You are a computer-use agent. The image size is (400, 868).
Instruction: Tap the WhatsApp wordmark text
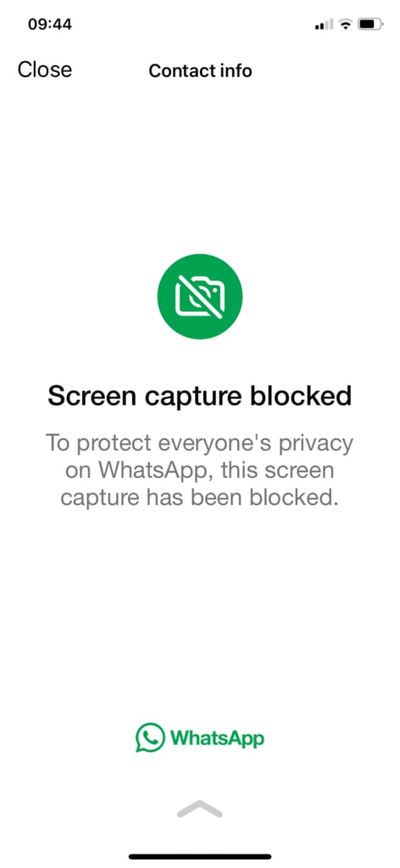217,738
